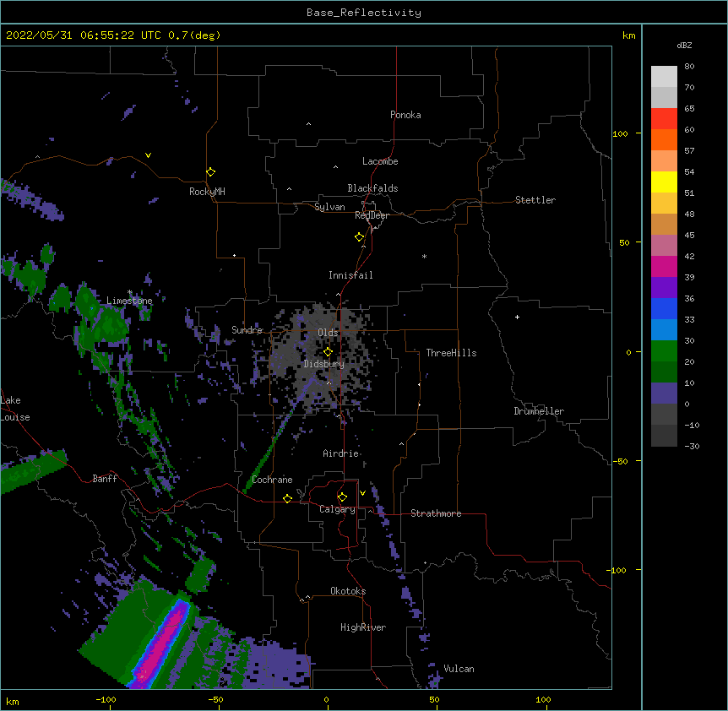Screen dimensions: 728x711
Task: Click the yellow diamond radar marker between Olds and Didsbury
Action: tap(328, 352)
